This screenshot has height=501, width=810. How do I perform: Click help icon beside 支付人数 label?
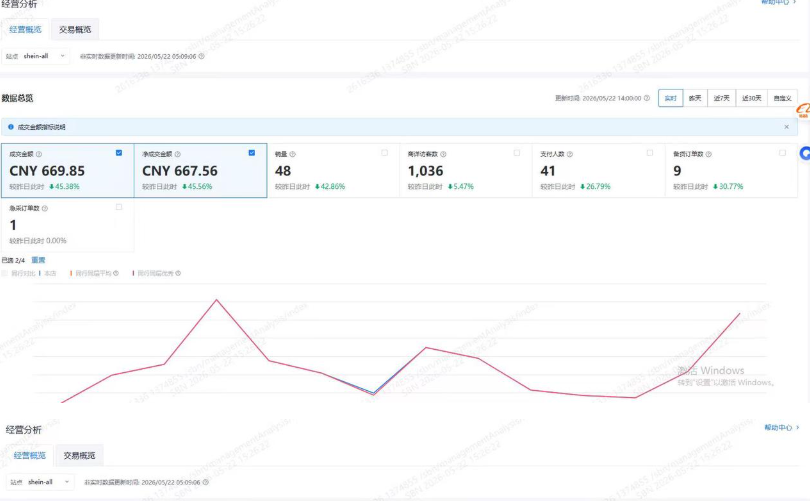[x=570, y=154]
